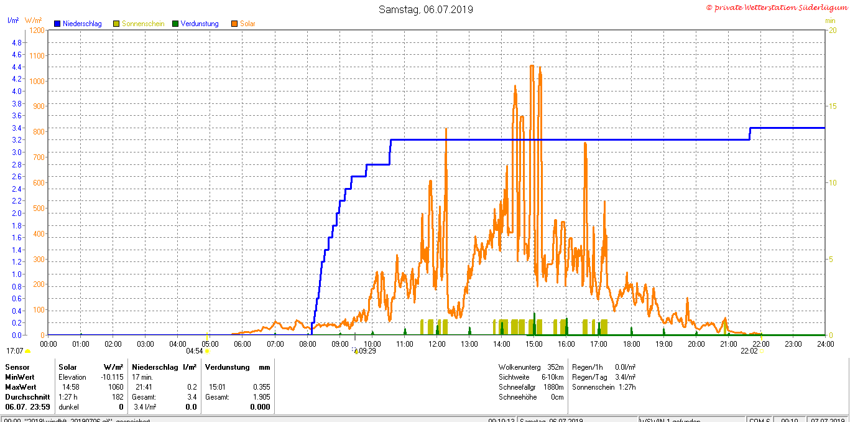
Task: Click the evaporation total 1.905
Action: click(x=262, y=397)
